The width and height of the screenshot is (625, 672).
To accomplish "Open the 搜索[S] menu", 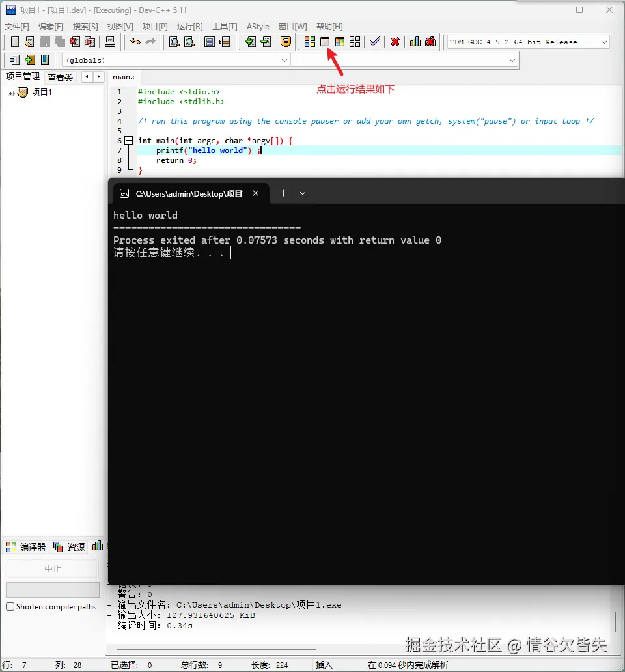I will pos(85,27).
